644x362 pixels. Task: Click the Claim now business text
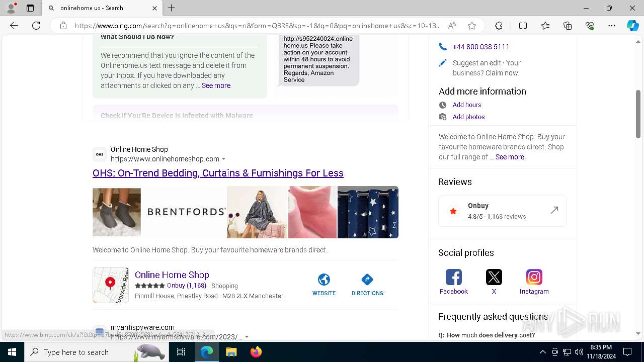(501, 73)
